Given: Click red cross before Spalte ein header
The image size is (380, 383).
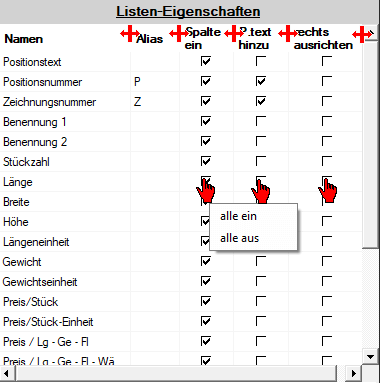Looking at the screenshot, I should [x=179, y=33].
